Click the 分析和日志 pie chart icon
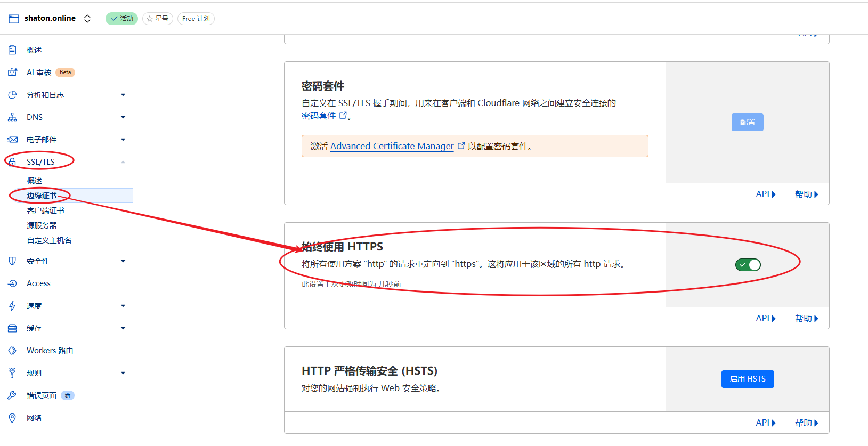The width and height of the screenshot is (868, 446). click(x=12, y=95)
